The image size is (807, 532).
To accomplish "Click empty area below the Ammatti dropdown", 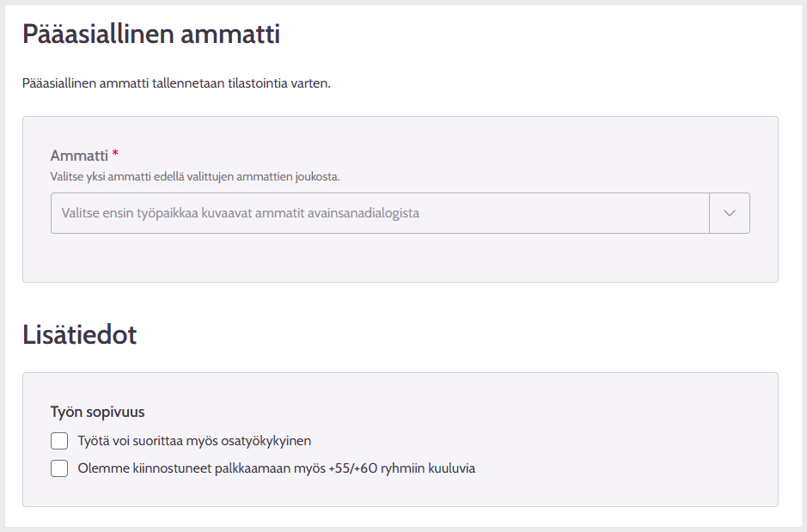I will [x=400, y=257].
